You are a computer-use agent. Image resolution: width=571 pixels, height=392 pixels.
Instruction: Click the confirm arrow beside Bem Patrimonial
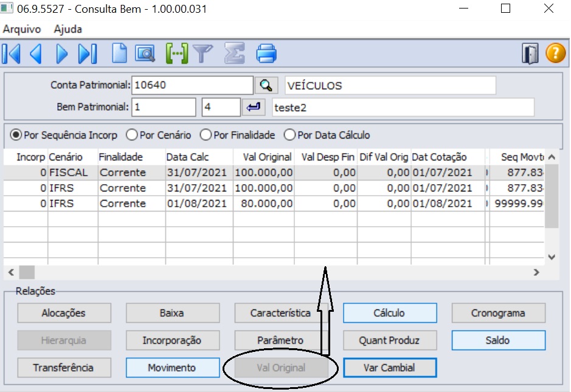click(x=254, y=107)
